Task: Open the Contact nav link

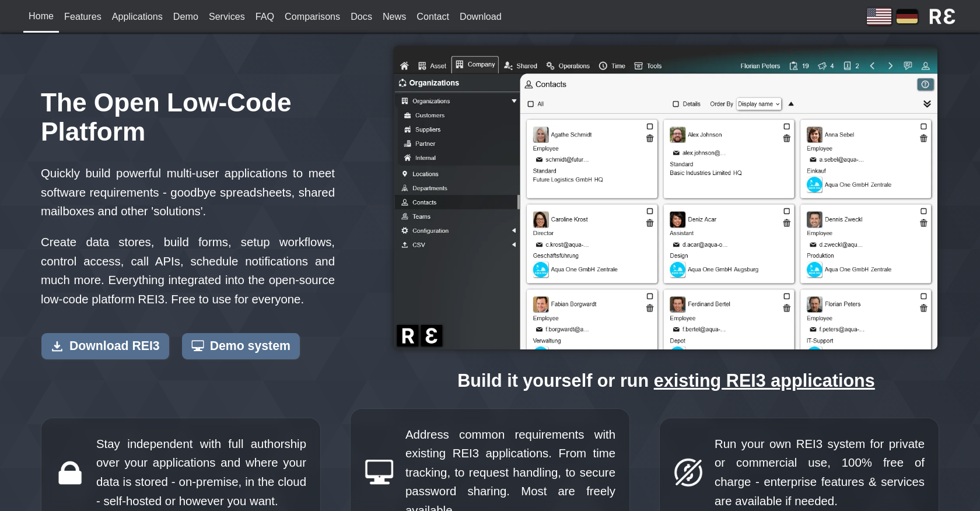Action: 433,16
